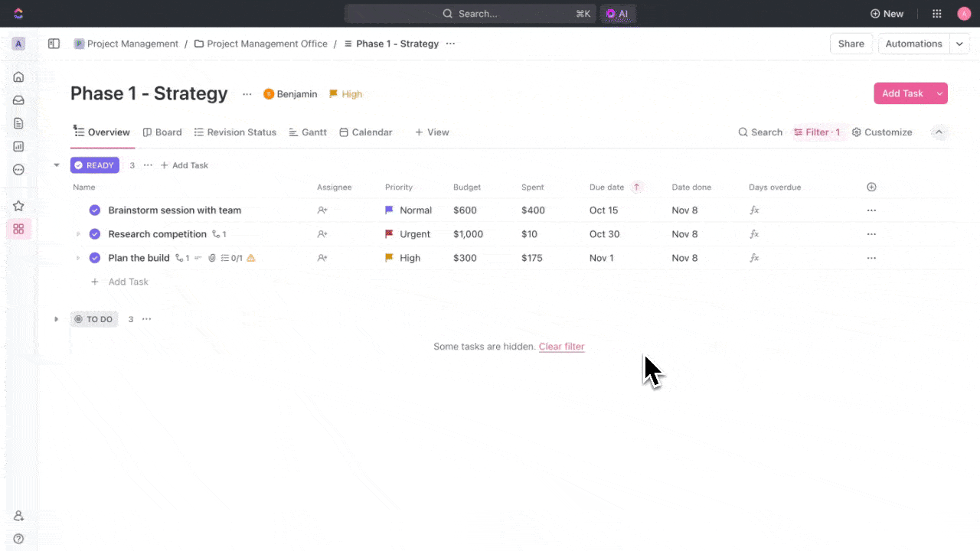The height and width of the screenshot is (551, 980).
Task: Sort by the Due date column header
Action: 606,187
